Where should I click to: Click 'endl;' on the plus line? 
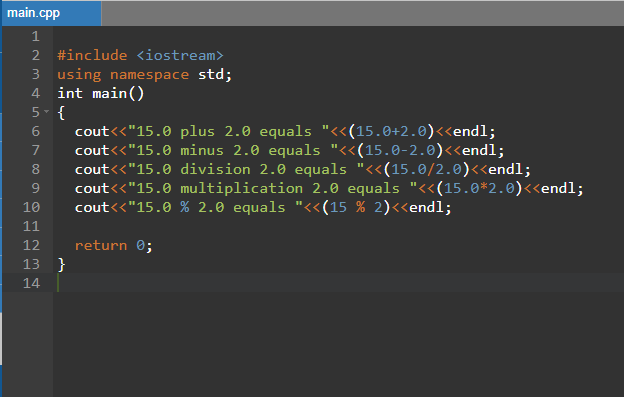pyautogui.click(x=474, y=131)
